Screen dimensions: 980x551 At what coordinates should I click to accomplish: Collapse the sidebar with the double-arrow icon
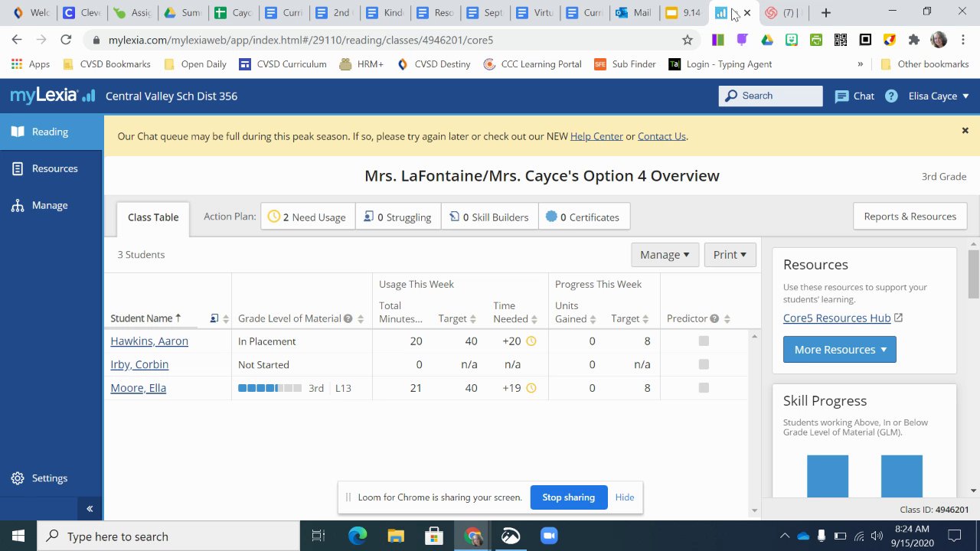90,508
